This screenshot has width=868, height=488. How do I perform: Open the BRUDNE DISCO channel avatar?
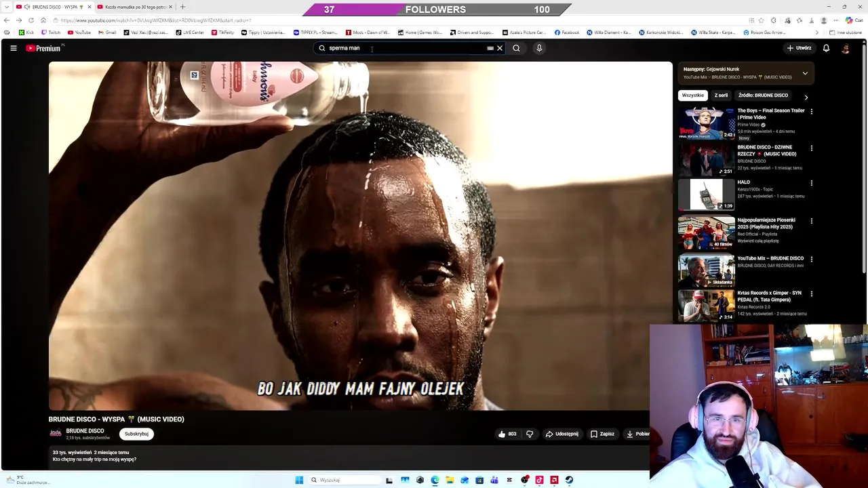tap(56, 433)
